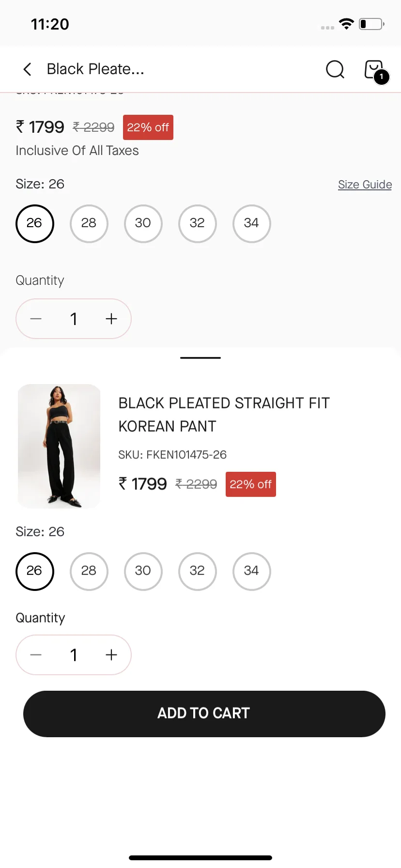Open the Size Guide link
Screen dimensions: 401x868
pos(365,185)
